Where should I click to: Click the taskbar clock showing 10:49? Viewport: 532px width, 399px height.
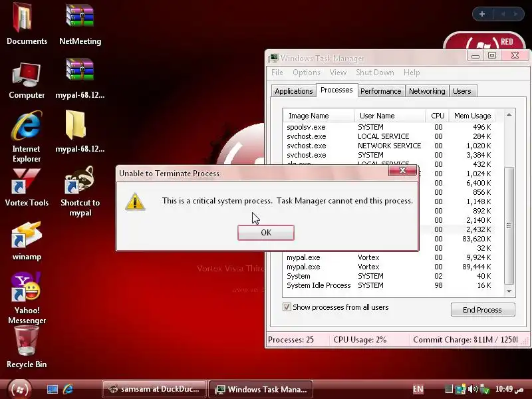pyautogui.click(x=509, y=389)
